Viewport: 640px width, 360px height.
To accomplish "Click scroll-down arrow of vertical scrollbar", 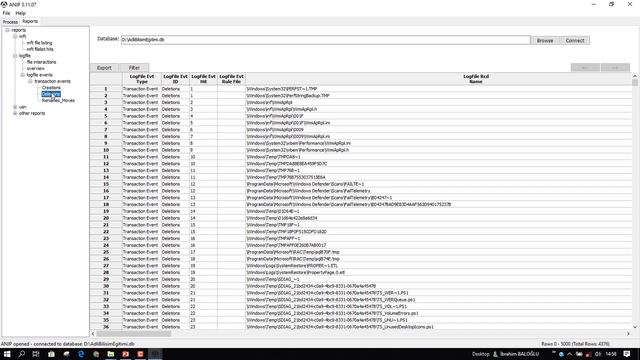I will click(x=635, y=327).
